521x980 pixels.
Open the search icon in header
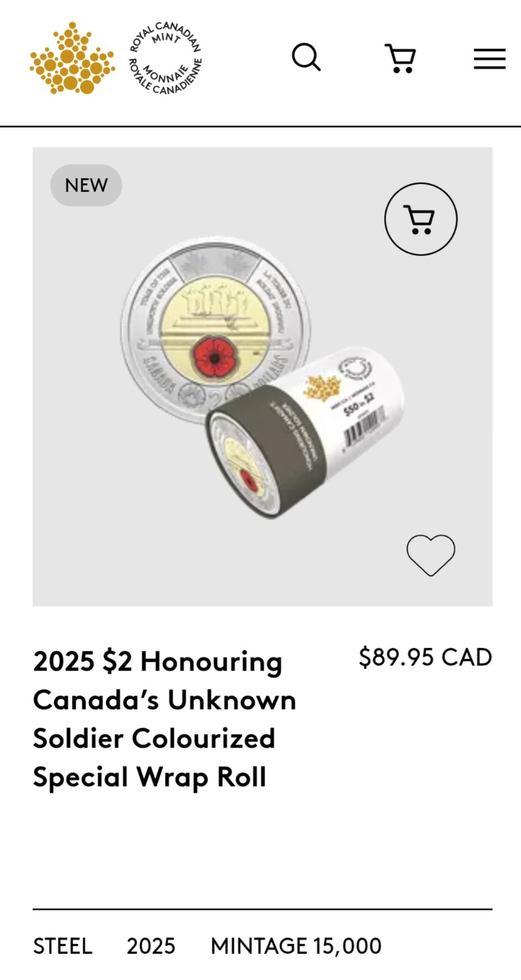[x=306, y=58]
